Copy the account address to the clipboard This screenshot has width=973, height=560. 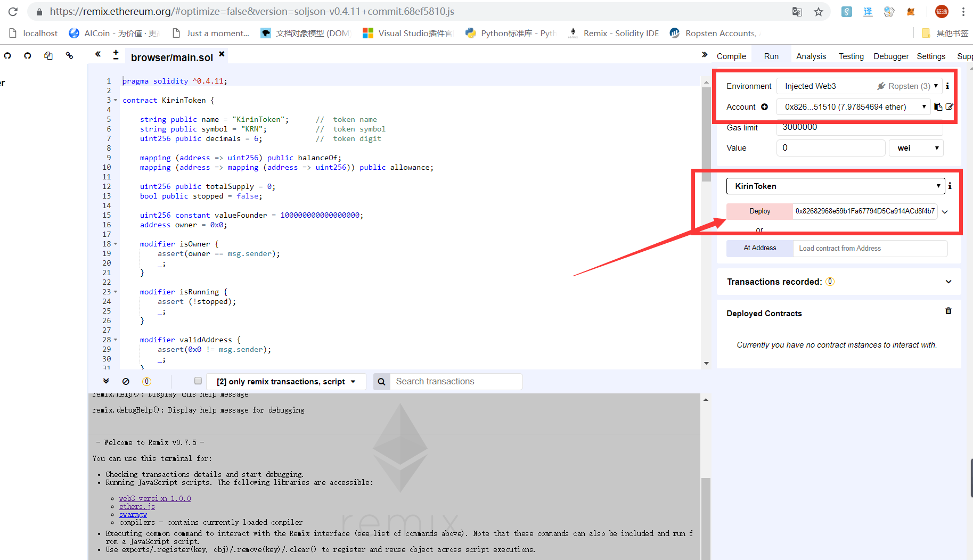[938, 107]
